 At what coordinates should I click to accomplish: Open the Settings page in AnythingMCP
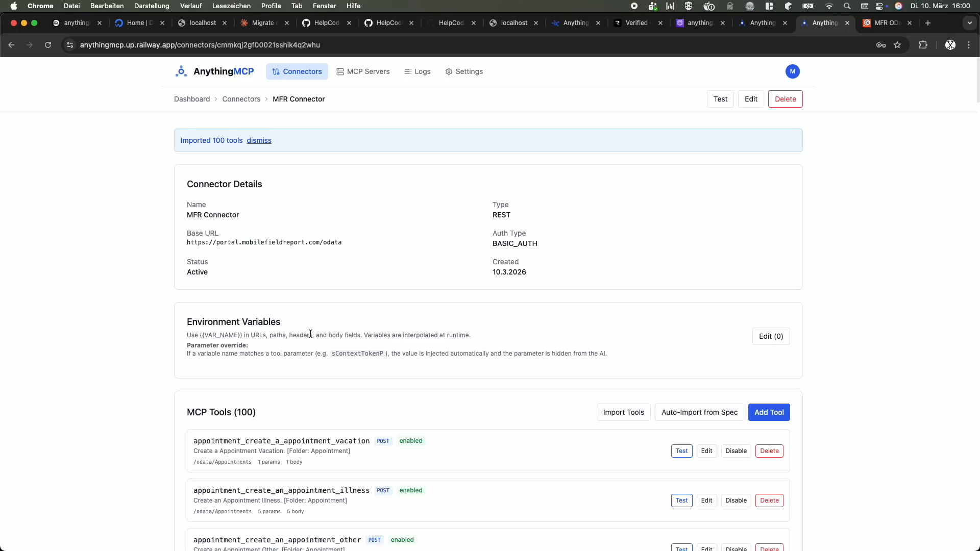[464, 71]
